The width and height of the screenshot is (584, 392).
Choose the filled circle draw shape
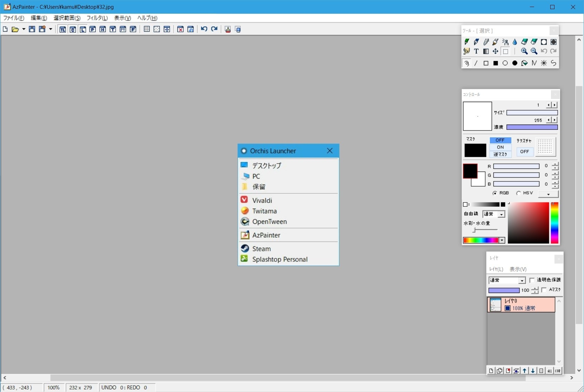pyautogui.click(x=515, y=63)
